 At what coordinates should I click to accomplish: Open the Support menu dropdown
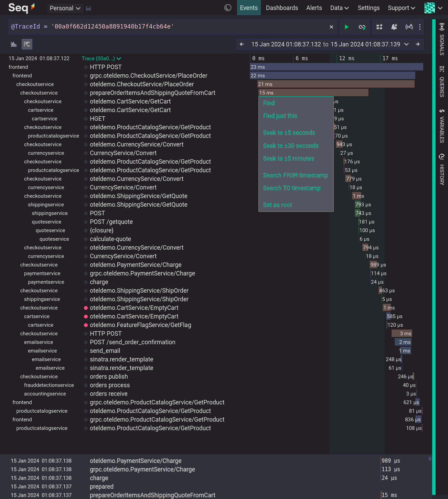coord(402,8)
